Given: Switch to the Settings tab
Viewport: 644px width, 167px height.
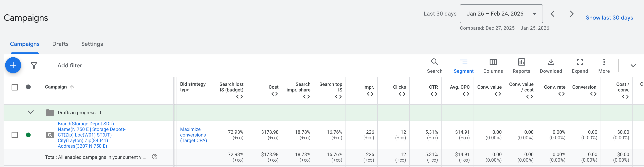Looking at the screenshot, I should (92, 44).
